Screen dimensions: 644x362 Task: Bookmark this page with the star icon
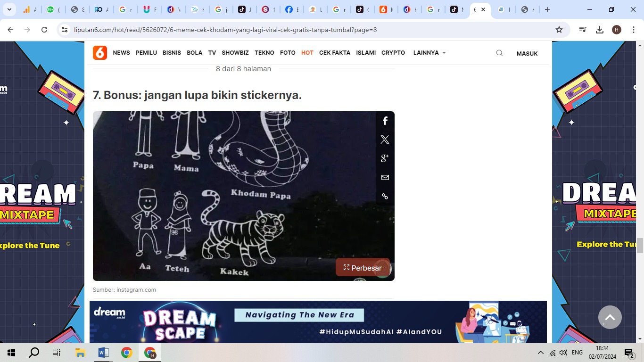tap(559, 29)
